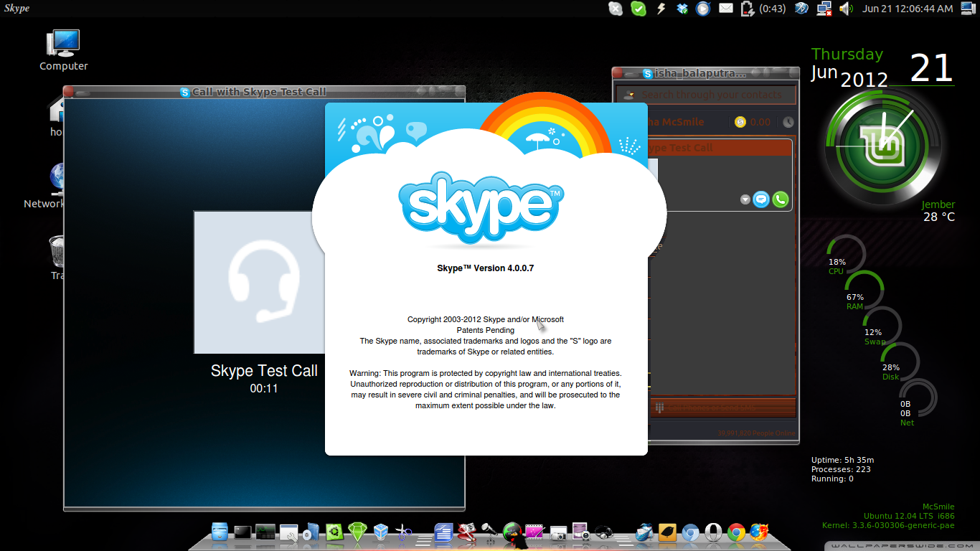Launch Google Chrome from the dock

pos(735,532)
